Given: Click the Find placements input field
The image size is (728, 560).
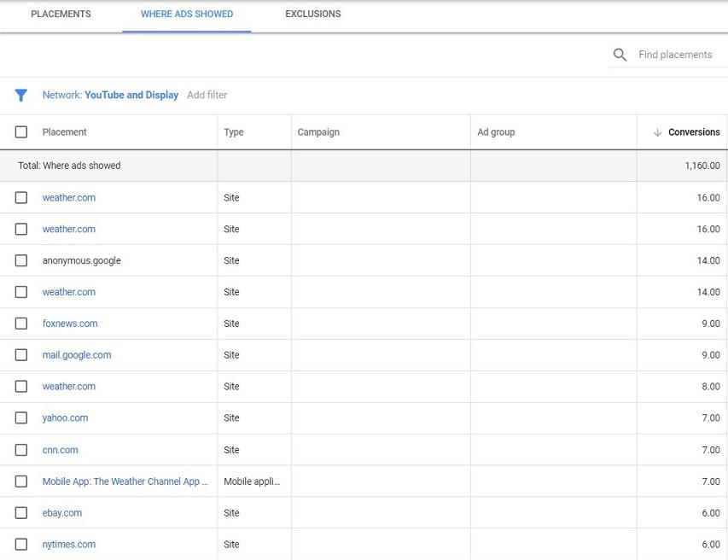Looking at the screenshot, I should click(x=677, y=54).
